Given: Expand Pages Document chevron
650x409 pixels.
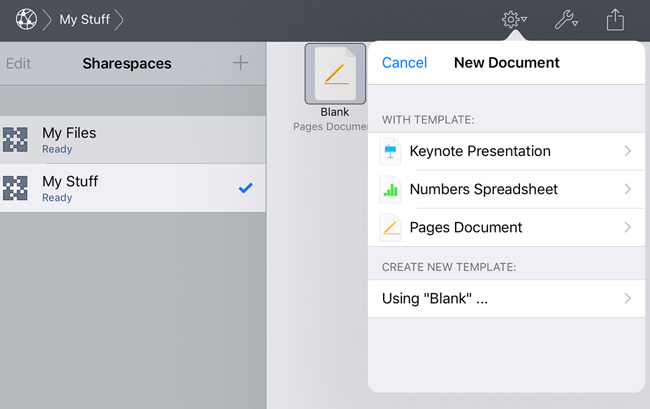Looking at the screenshot, I should coord(628,227).
